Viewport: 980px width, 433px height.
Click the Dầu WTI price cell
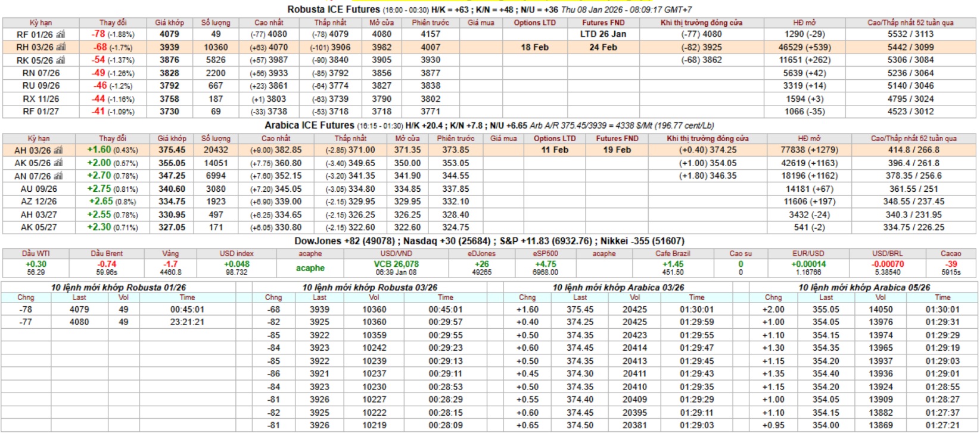36,267
